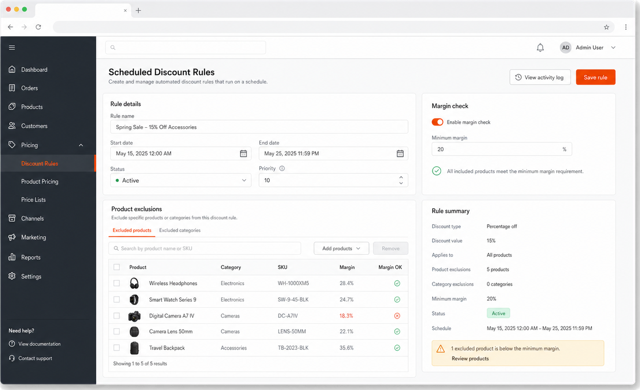Viewport: 640px width, 390px height.
Task: Click the 18.3% margin value
Action: [x=346, y=316]
